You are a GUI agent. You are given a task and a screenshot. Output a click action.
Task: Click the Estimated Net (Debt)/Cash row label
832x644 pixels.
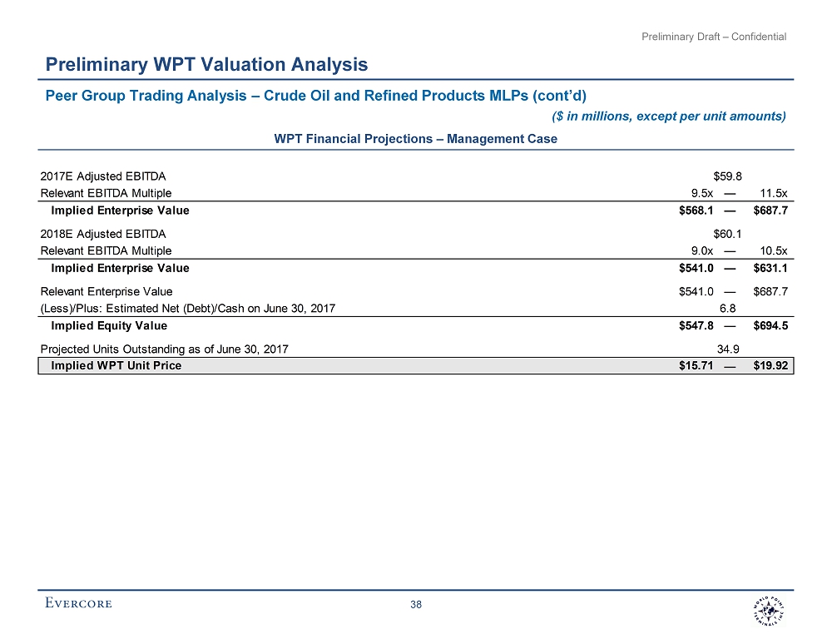click(x=187, y=309)
